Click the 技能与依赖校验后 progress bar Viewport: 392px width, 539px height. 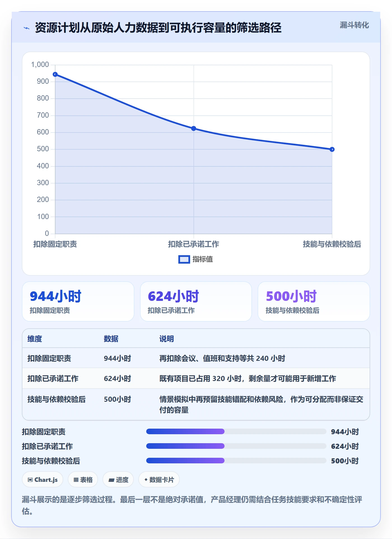point(236,461)
